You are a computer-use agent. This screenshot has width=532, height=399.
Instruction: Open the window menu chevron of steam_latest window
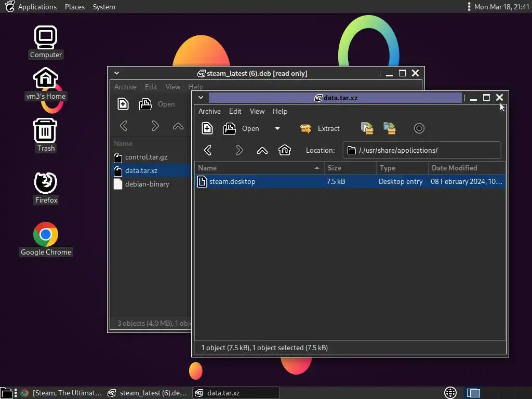[x=116, y=73]
